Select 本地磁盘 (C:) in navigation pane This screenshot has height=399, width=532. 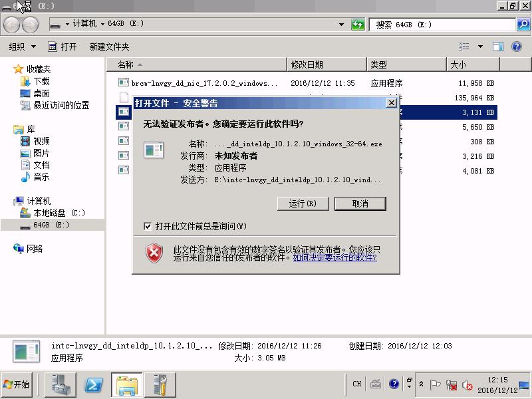tap(59, 213)
